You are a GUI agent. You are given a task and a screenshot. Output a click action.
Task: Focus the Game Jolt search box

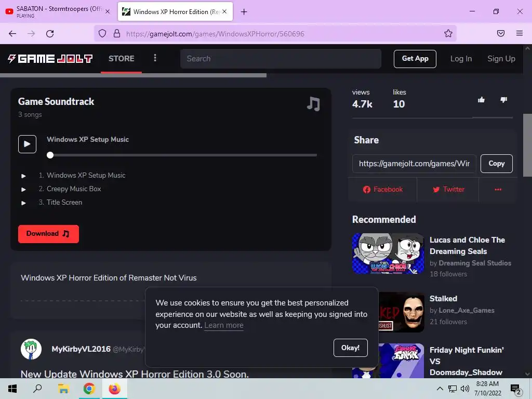(x=281, y=59)
